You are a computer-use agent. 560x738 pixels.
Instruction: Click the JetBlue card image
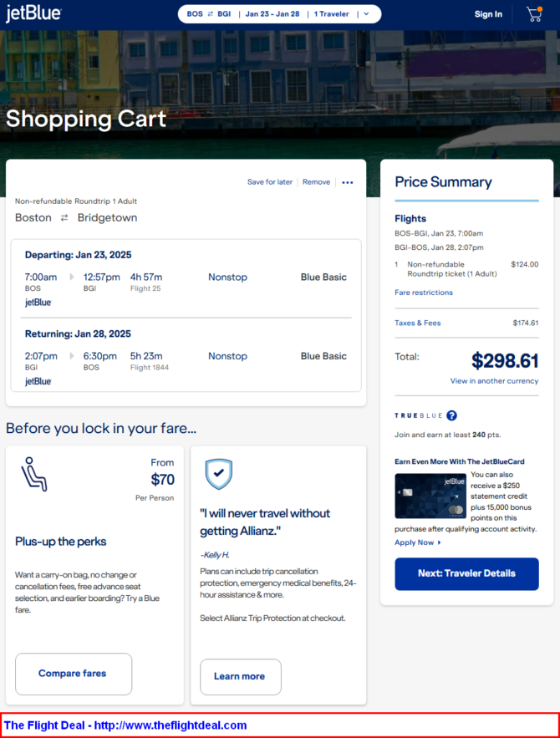coord(430,496)
